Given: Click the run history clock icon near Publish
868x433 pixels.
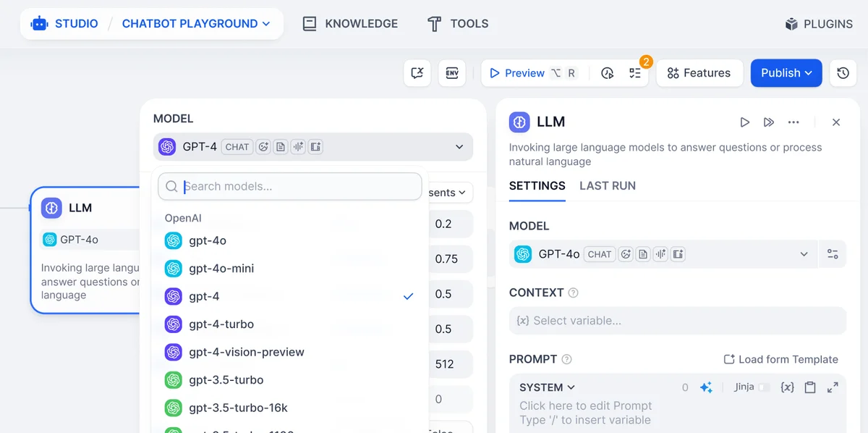Looking at the screenshot, I should point(843,73).
